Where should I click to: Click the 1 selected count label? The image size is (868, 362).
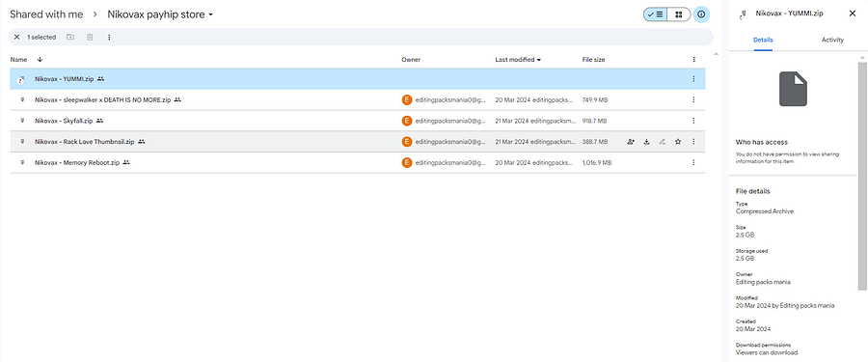click(x=41, y=37)
